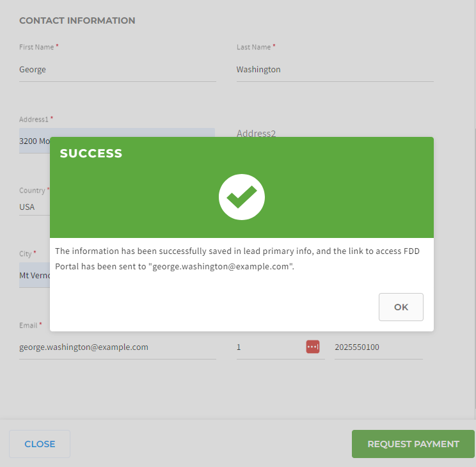476x467 pixels.
Task: Focus the Last Name field containing Washington
Action: coord(335,70)
